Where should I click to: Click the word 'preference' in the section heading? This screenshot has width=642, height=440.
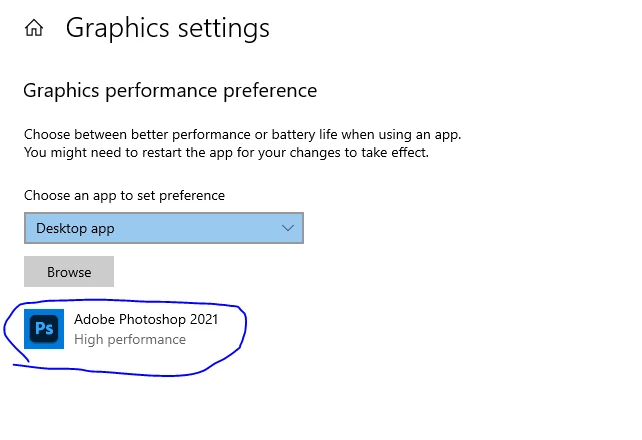(270, 91)
